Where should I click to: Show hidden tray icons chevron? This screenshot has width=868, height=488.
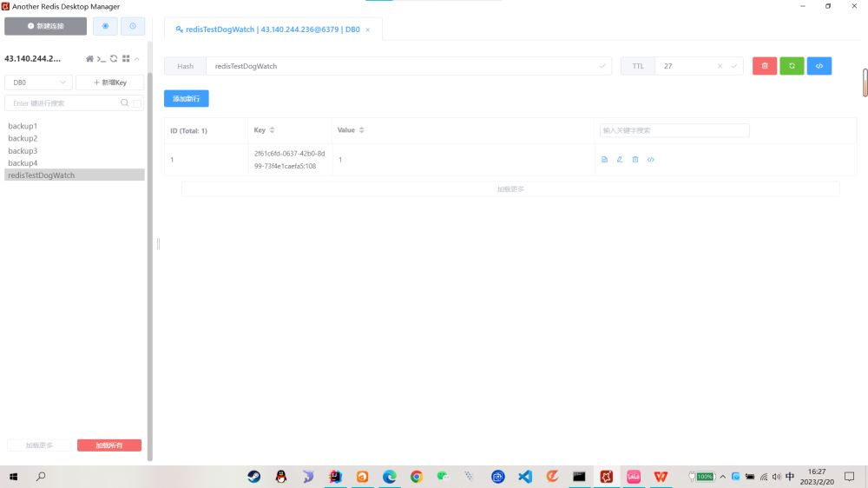pos(722,477)
